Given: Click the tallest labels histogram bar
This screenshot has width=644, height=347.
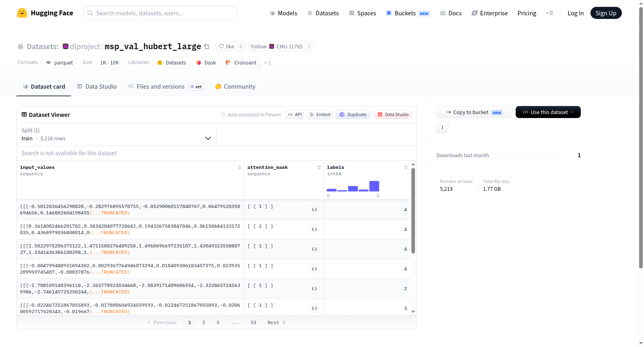Looking at the screenshot, I should click(374, 186).
